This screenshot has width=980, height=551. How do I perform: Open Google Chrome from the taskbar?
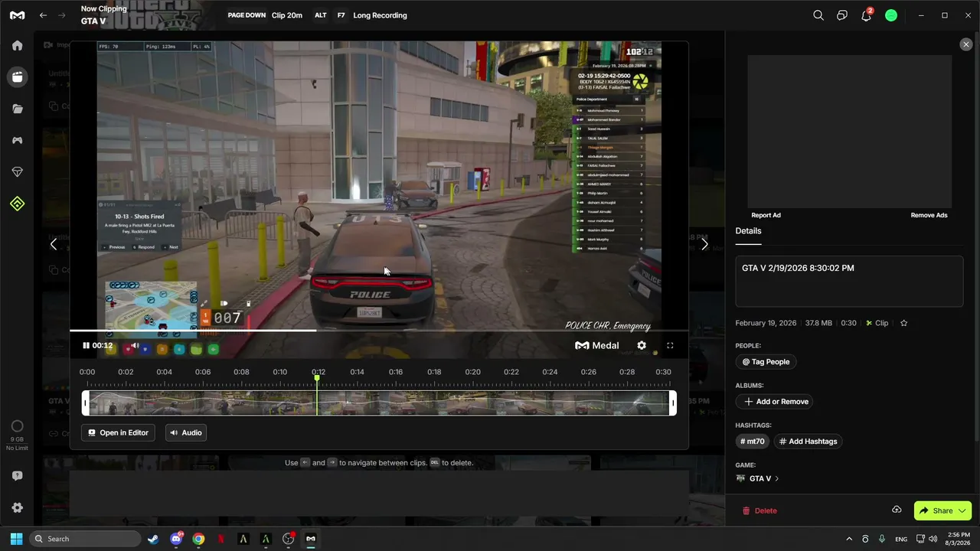[198, 539]
